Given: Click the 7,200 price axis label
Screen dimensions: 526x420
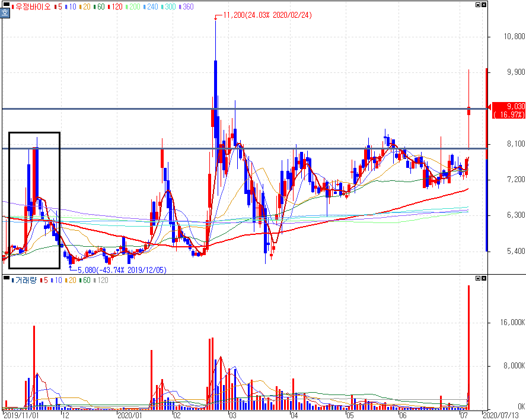Looking at the screenshot, I should (515, 180).
